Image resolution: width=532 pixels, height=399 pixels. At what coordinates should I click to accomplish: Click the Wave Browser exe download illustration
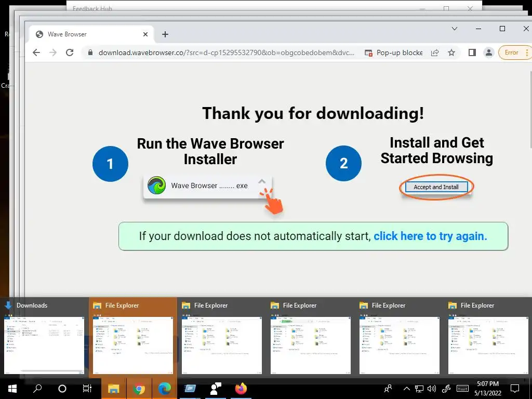(x=207, y=186)
